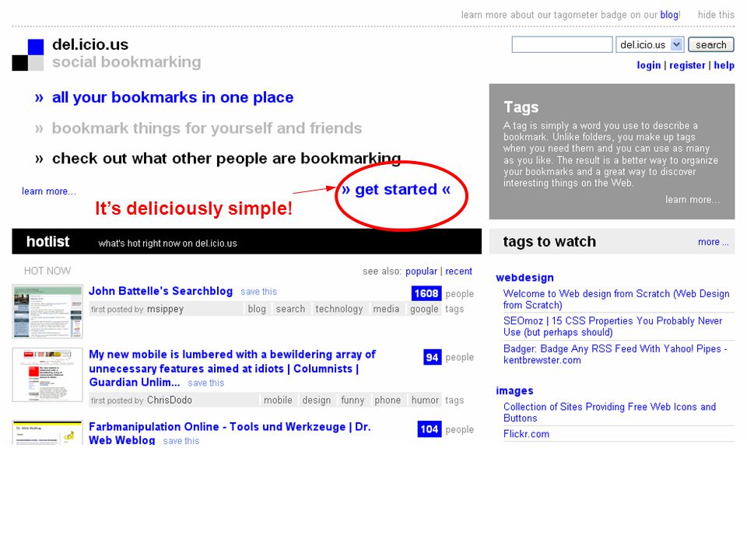Click the 94 people count badge
747x560 pixels.
[x=432, y=357]
